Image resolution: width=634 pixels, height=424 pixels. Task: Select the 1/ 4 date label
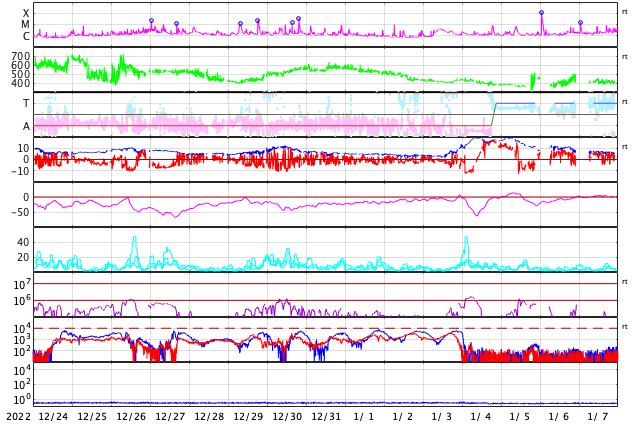480,416
